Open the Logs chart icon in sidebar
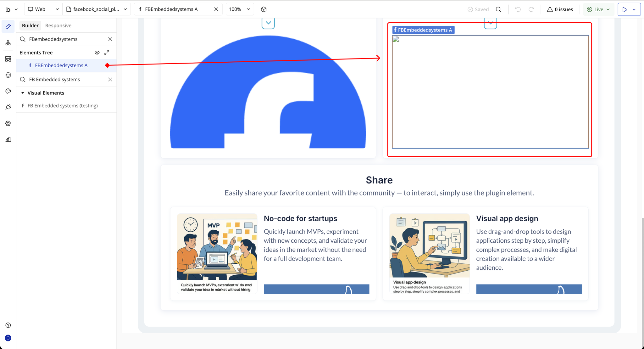This screenshot has height=349, width=644. click(x=8, y=139)
